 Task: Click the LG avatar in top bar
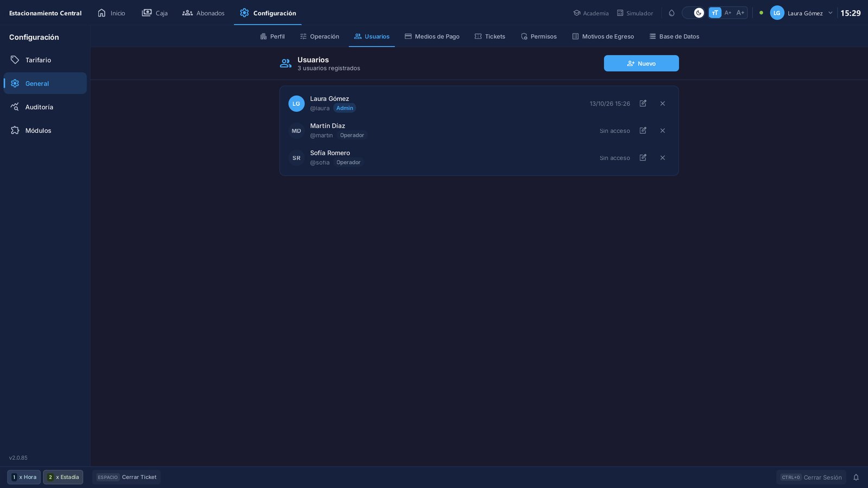[x=777, y=13]
